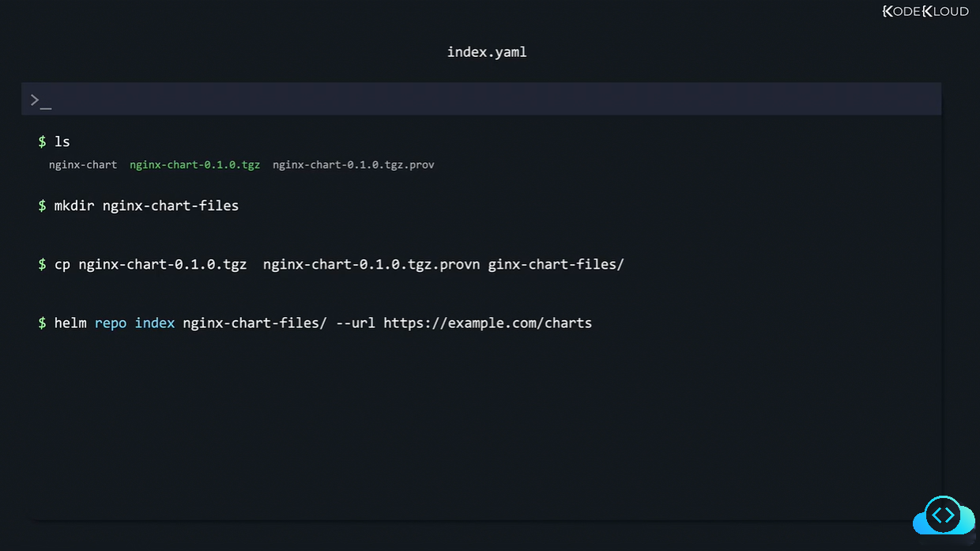Viewport: 980px width, 551px height.
Task: Click the terminal prompt icon in header
Action: coord(40,100)
